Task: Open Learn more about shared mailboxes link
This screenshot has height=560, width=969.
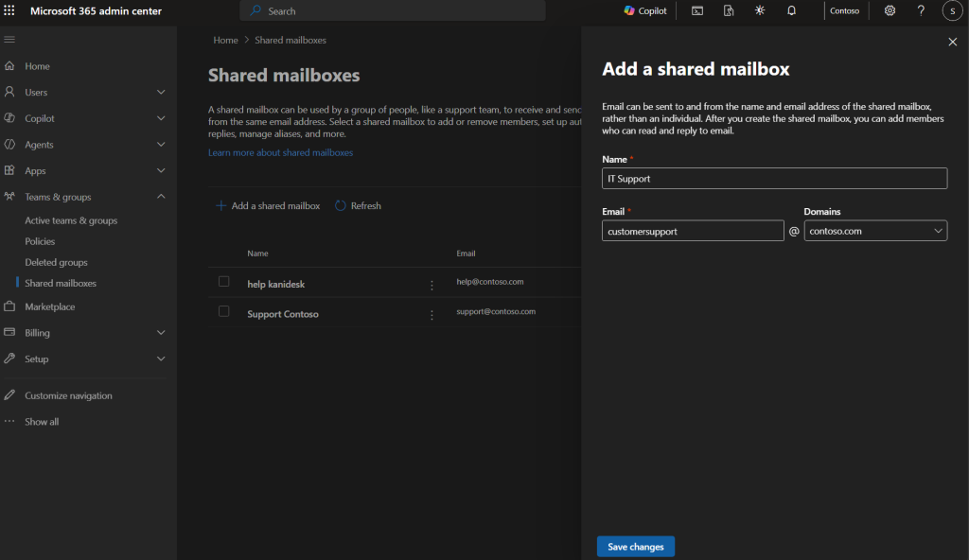Action: tap(280, 152)
